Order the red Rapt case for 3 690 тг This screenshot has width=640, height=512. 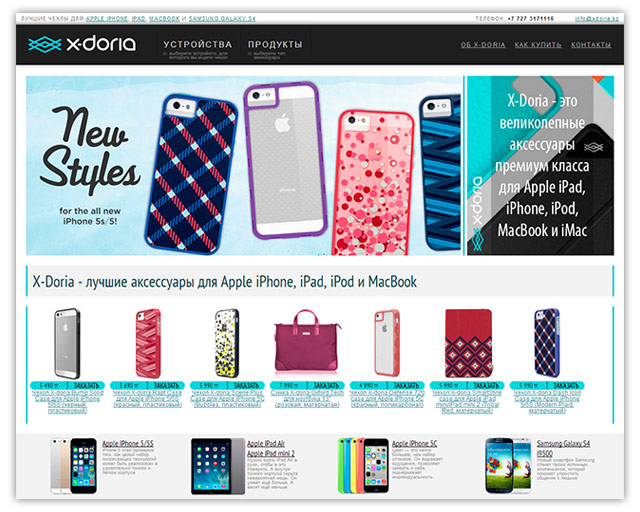pos(167,385)
